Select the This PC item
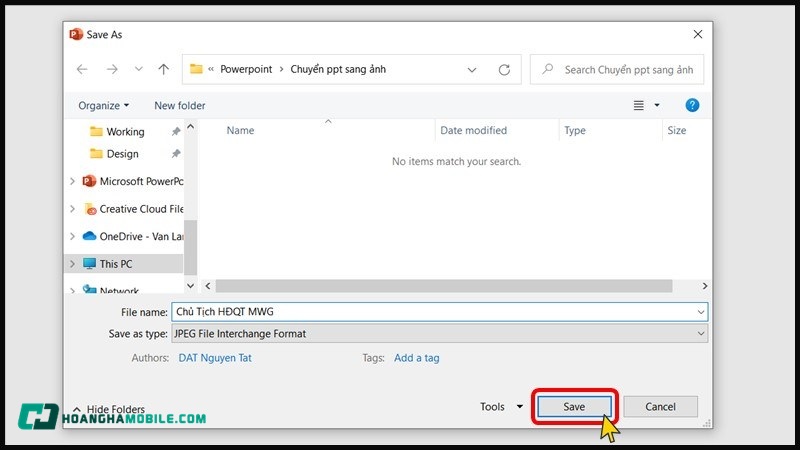Viewport: 800px width, 450px height. pos(115,264)
